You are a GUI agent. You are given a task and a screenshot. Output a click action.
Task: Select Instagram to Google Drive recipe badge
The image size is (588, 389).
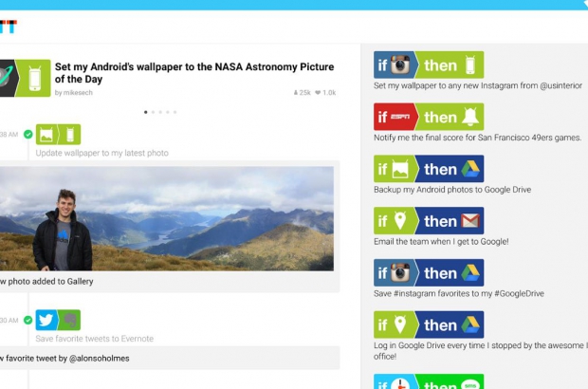tap(429, 272)
